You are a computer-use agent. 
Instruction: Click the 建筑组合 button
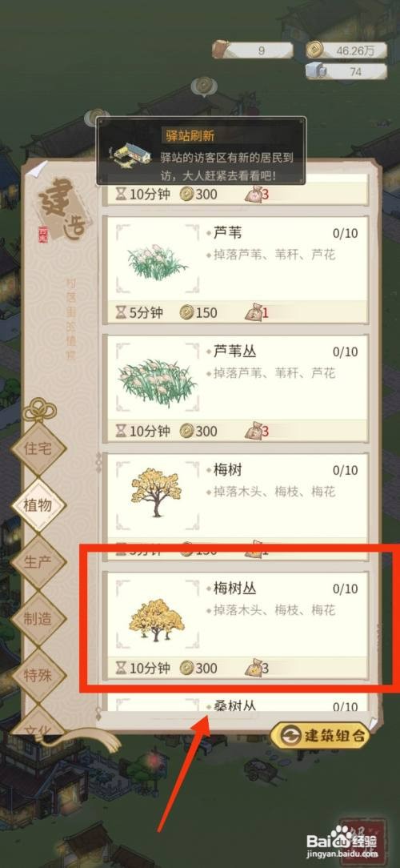pos(319,736)
